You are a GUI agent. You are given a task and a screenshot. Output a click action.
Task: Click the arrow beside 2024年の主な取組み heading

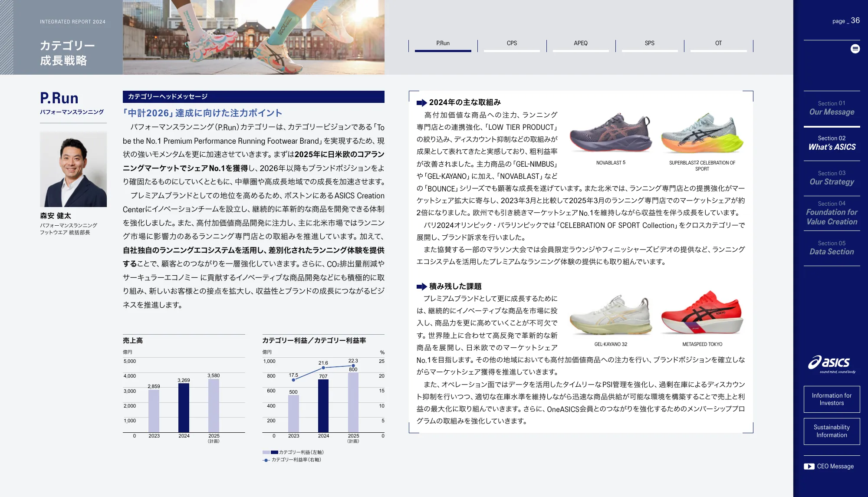pos(421,103)
